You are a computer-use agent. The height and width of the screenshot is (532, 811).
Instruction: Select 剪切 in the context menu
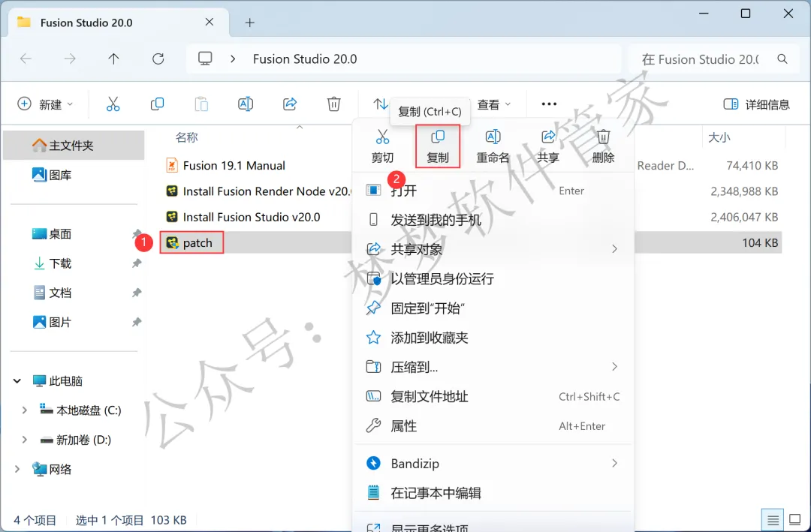(382, 147)
